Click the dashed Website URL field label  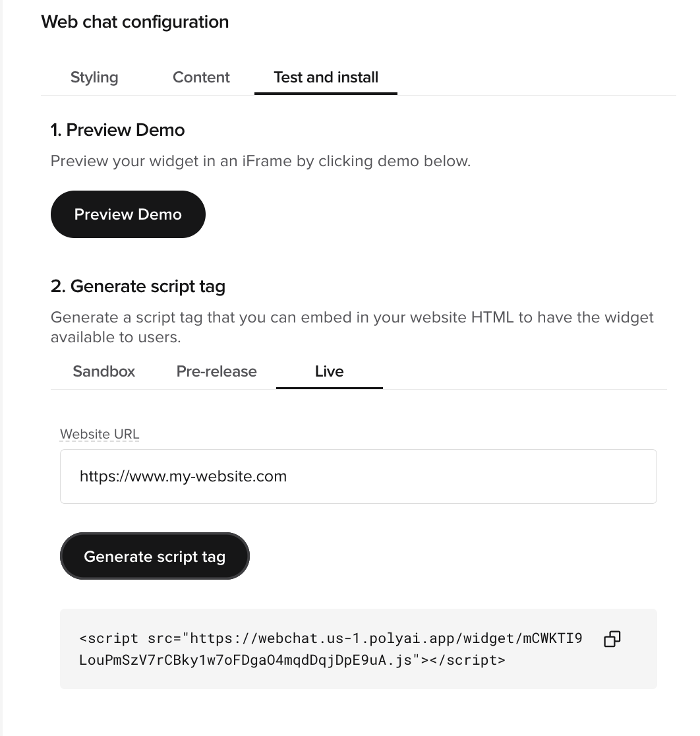point(99,434)
